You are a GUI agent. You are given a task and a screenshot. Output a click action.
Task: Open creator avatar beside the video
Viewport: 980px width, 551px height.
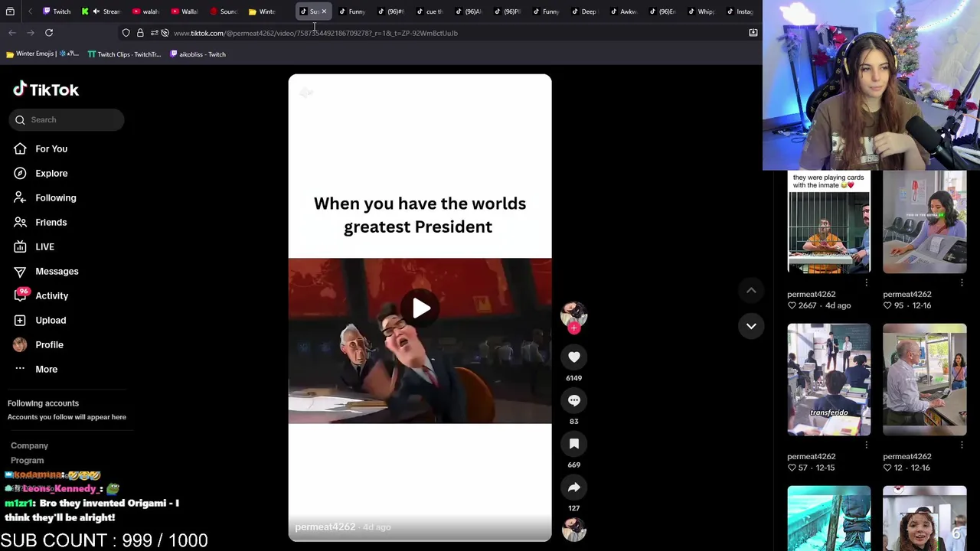pos(574,314)
